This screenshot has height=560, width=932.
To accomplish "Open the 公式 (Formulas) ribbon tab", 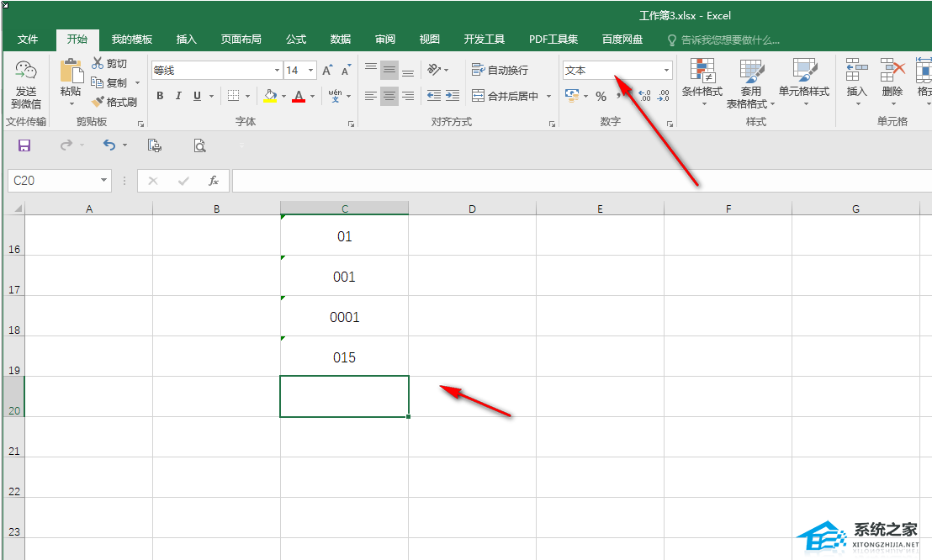I will (296, 40).
